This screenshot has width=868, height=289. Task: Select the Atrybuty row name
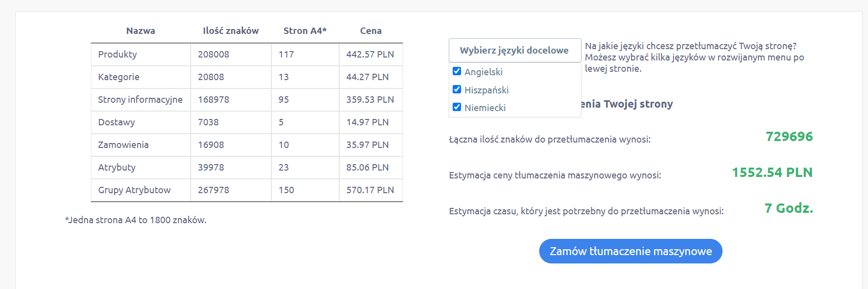pyautogui.click(x=116, y=168)
